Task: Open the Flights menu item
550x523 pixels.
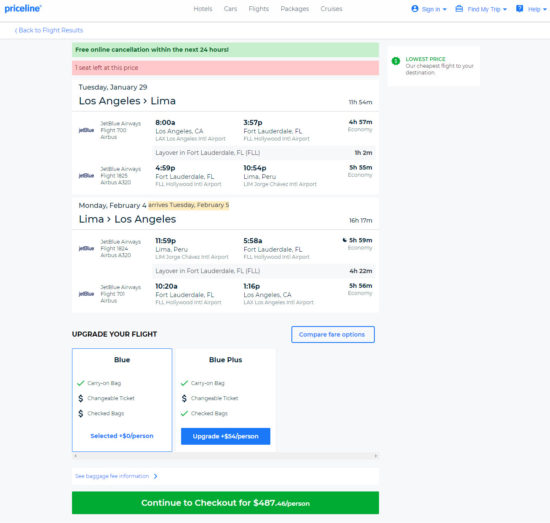Action: click(259, 9)
